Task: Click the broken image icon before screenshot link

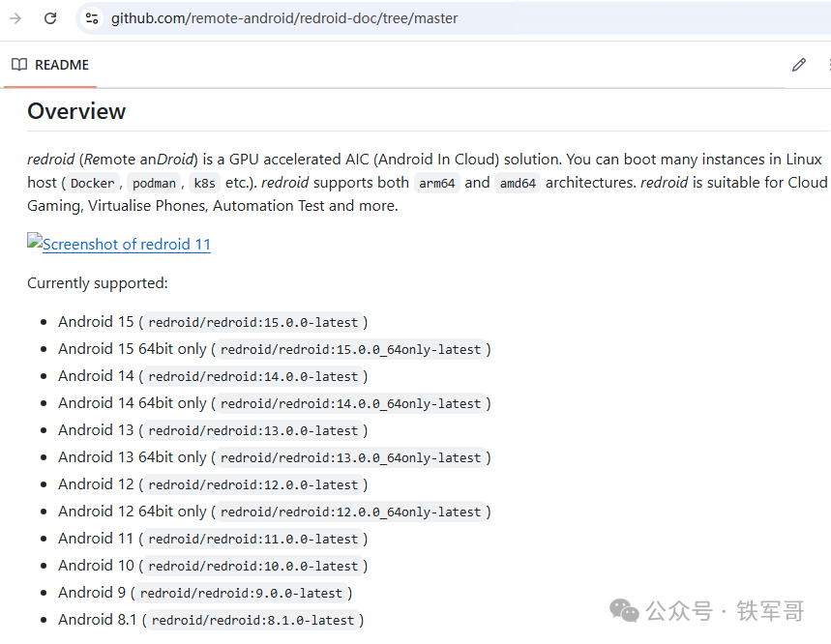Action: tap(35, 244)
